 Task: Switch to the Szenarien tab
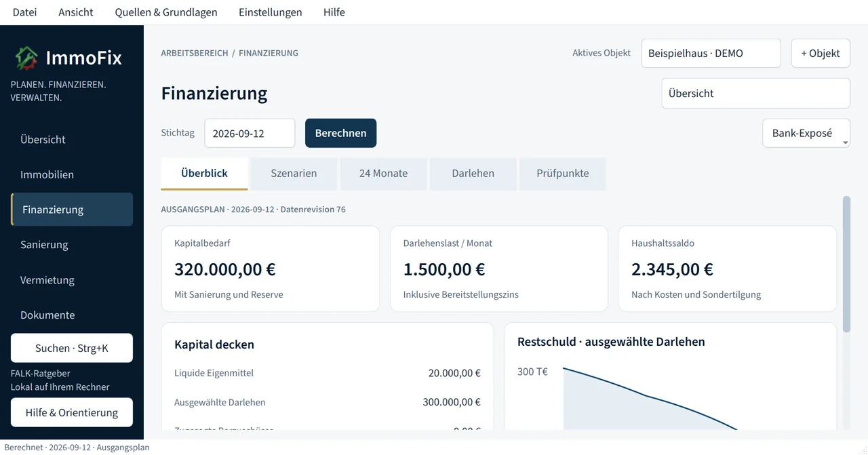point(294,174)
